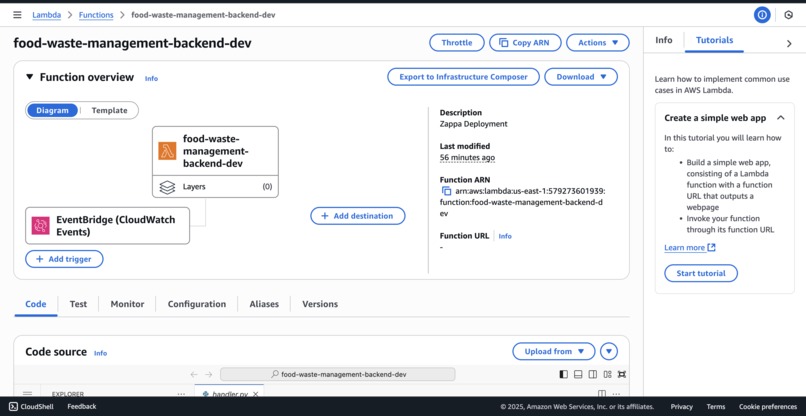This screenshot has height=416, width=806.
Task: Open the Monitor tab
Action: point(127,304)
